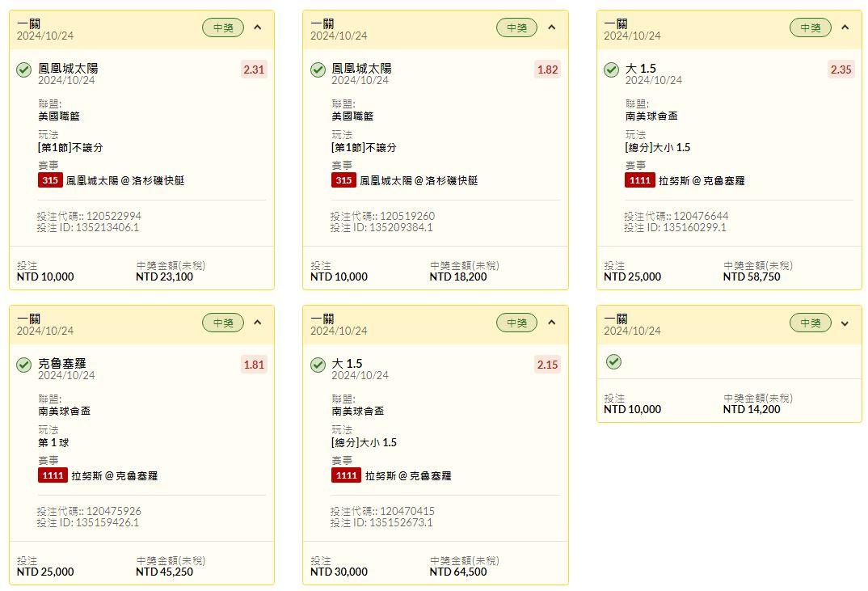This screenshot has width=868, height=591.
Task: Click 美國職籃 league in 2.31 card
Action: (x=59, y=116)
